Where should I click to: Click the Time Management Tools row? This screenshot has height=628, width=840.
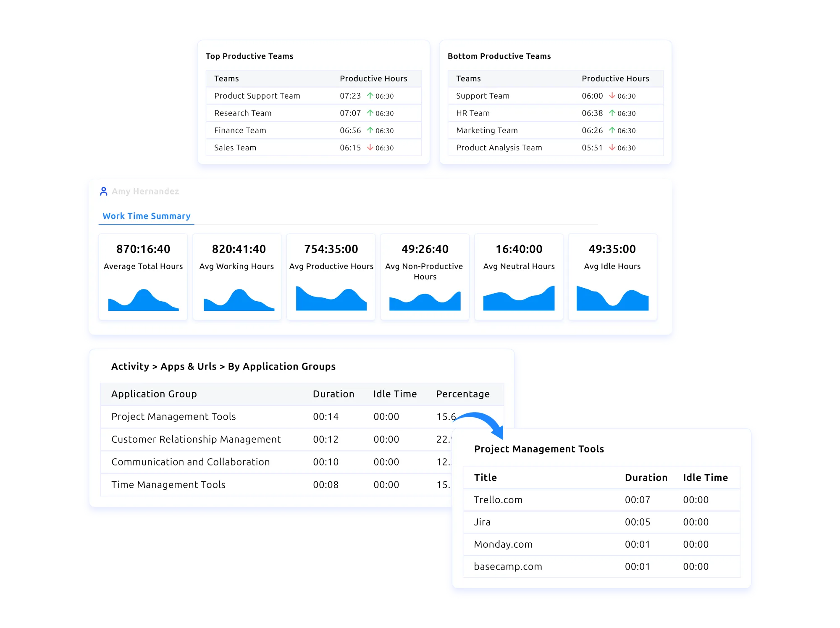tap(168, 485)
